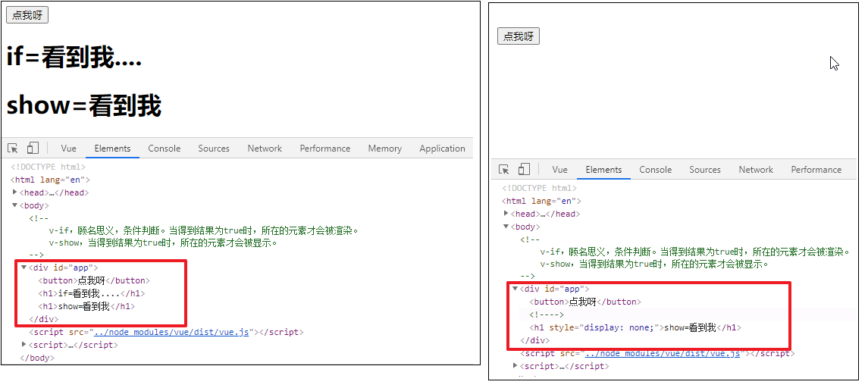
Task: Click the 点我呀 button in right window
Action: (518, 36)
